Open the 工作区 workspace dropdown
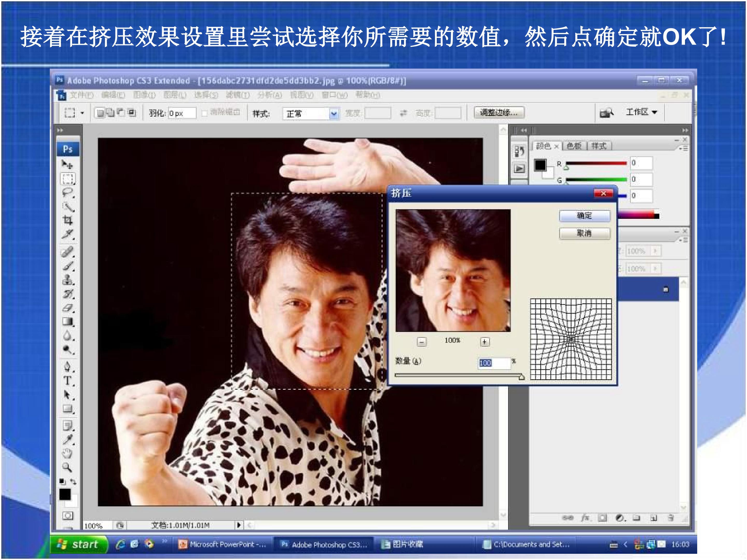Screen dimensions: 747x560 click(x=642, y=112)
